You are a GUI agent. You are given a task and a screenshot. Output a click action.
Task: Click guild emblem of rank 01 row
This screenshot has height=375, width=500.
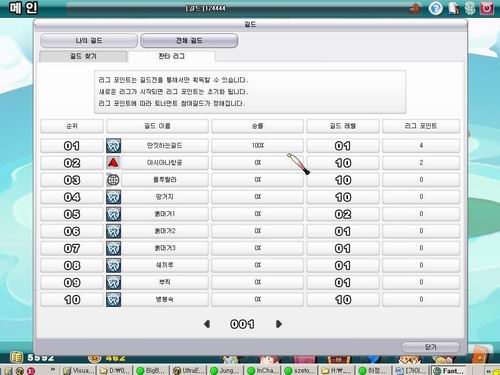tap(113, 146)
